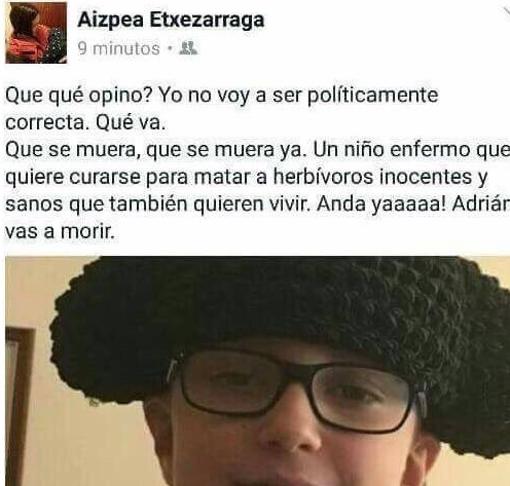Open the "9 minutos" post timestamp
The width and height of the screenshot is (510, 486).
(119, 49)
